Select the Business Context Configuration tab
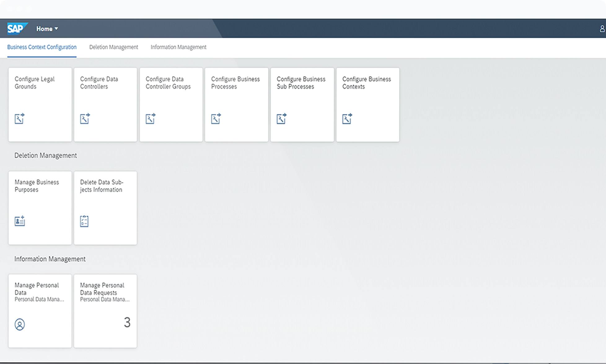Image resolution: width=606 pixels, height=364 pixels. point(42,47)
